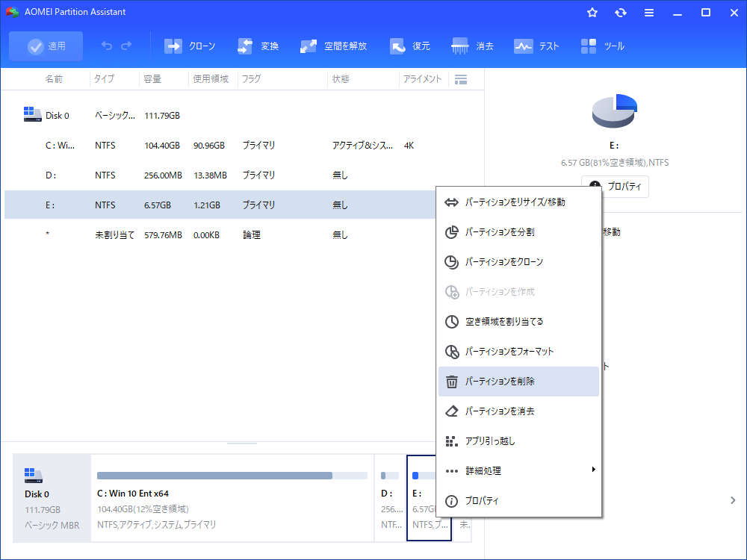Viewport: 747px width, 560px height.
Task: Click the redo arrow icon
Action: pos(126,46)
